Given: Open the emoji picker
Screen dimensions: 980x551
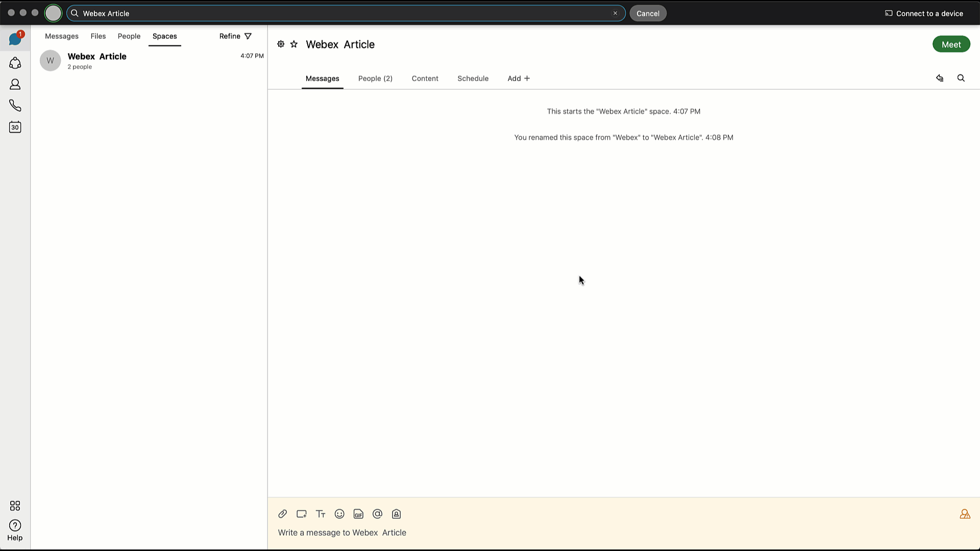Looking at the screenshot, I should point(339,514).
